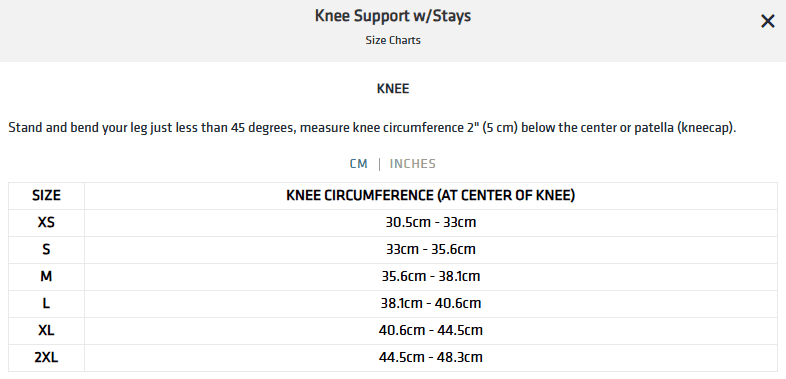Screen dimensions: 786x379
Task: Click the 2XL size cell
Action: click(x=46, y=357)
